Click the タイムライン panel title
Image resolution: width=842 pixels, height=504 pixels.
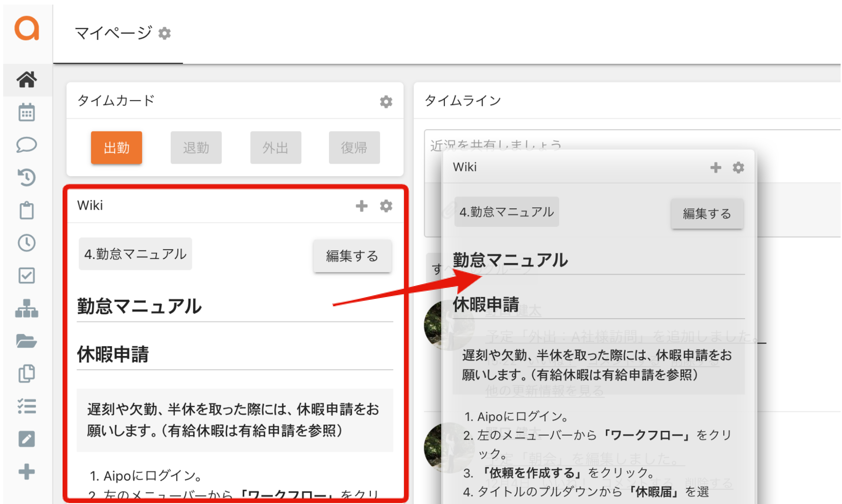pos(462,101)
